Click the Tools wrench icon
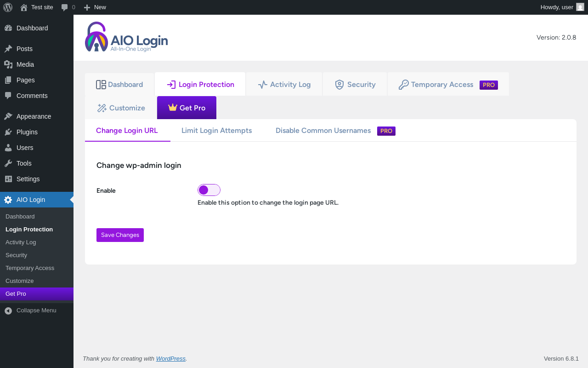Screen dimensions: 588x368 tap(8, 163)
